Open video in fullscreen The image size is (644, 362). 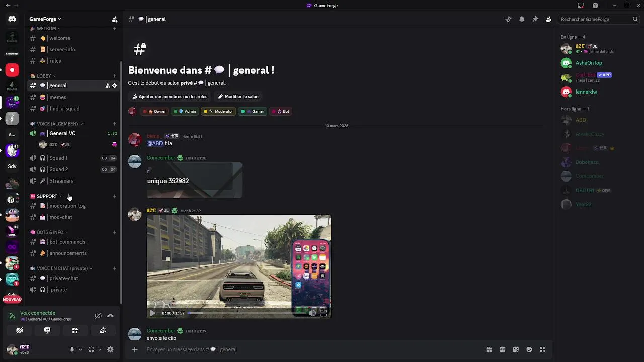pos(324,313)
